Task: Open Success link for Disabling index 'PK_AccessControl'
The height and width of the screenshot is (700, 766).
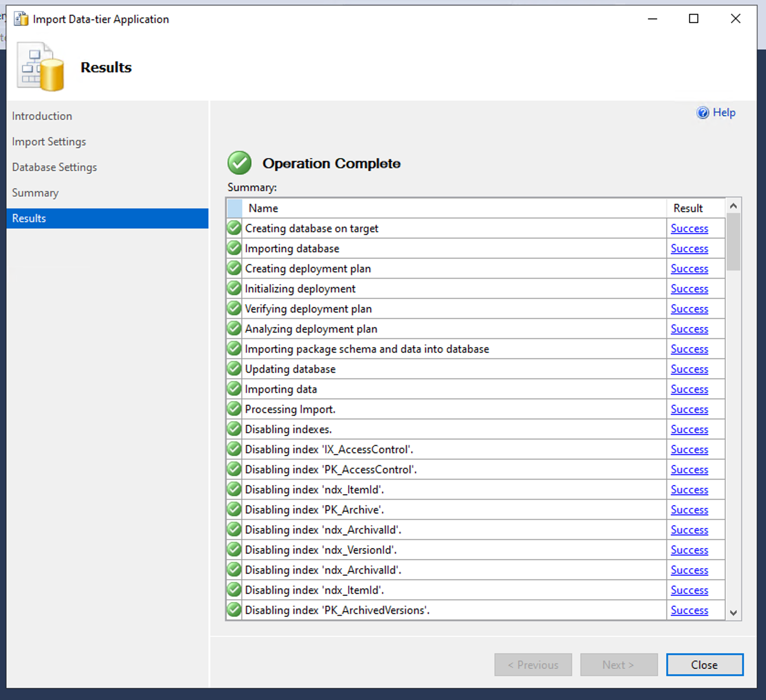Action: click(x=689, y=470)
